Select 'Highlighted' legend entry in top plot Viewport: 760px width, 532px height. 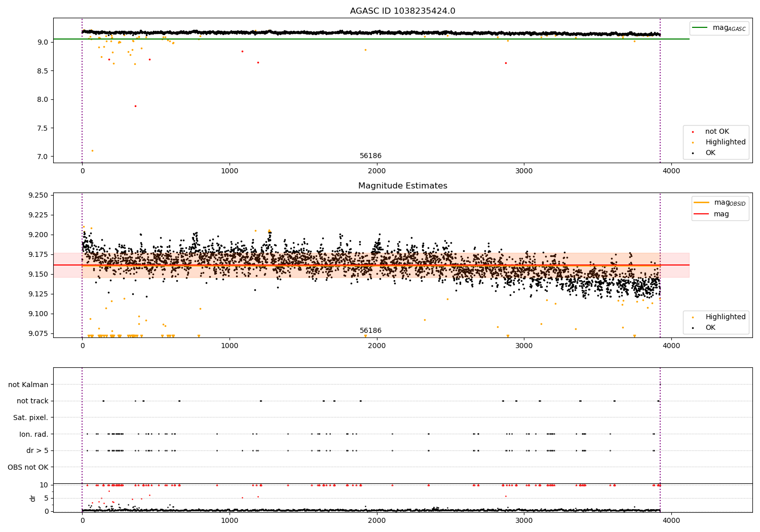coord(726,142)
